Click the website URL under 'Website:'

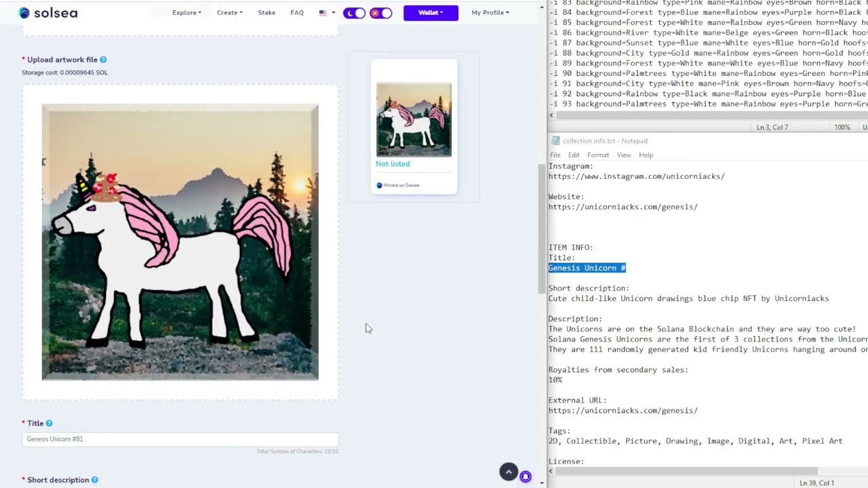(x=623, y=207)
